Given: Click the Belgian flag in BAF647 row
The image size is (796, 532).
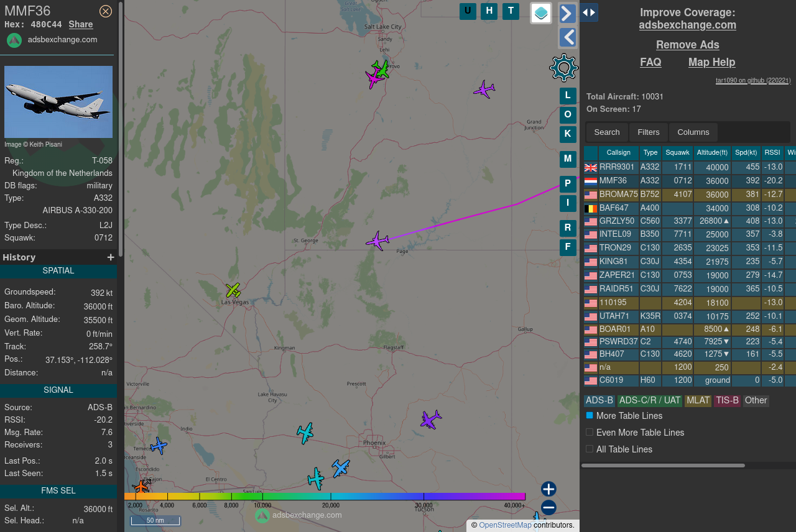Looking at the screenshot, I should [x=591, y=209].
